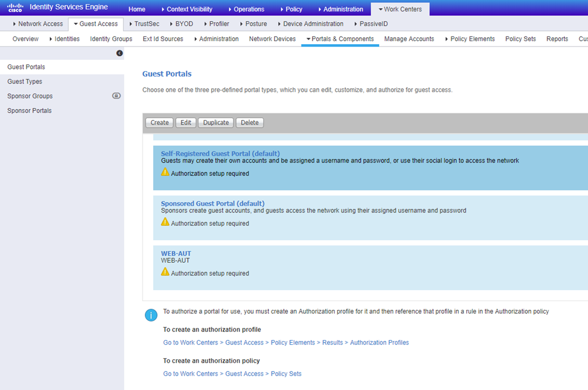588x390 pixels.
Task: Open the Policy Sets tab
Action: [521, 39]
